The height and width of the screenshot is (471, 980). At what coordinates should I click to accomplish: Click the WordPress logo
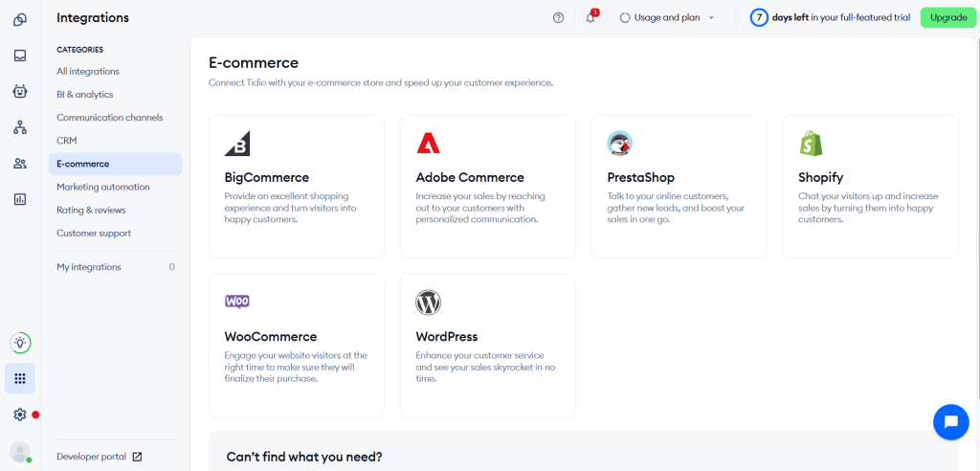[429, 303]
